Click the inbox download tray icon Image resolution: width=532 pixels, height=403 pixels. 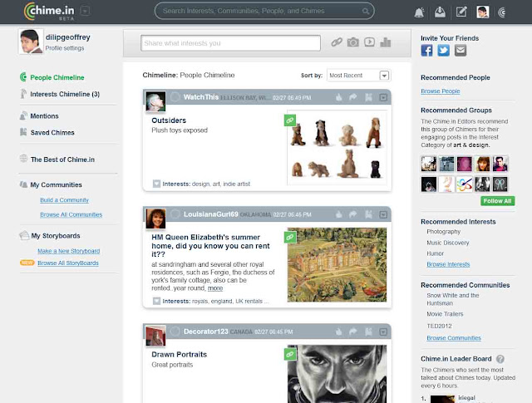440,12
